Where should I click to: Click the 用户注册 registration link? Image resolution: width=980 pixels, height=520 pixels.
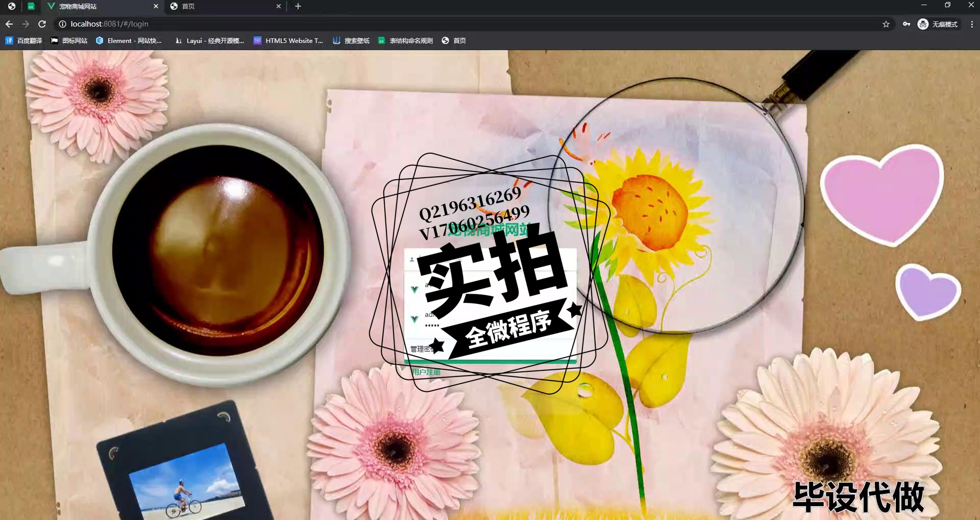(426, 372)
